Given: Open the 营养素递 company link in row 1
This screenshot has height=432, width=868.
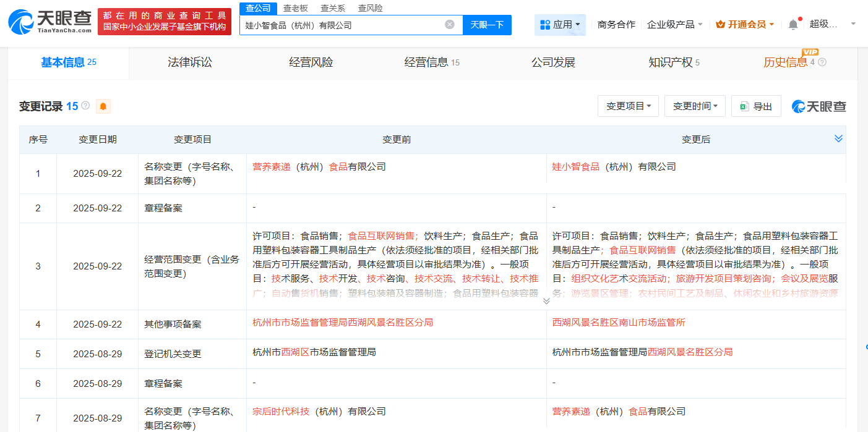Looking at the screenshot, I should pos(272,166).
